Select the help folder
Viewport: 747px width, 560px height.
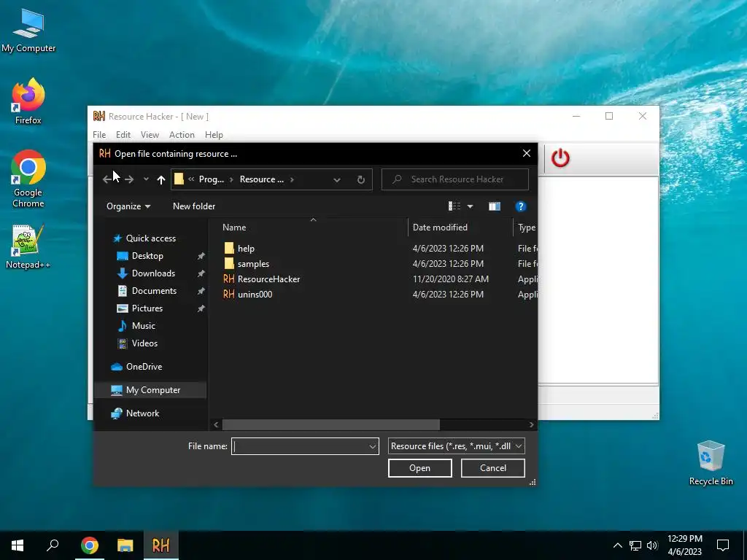click(246, 249)
